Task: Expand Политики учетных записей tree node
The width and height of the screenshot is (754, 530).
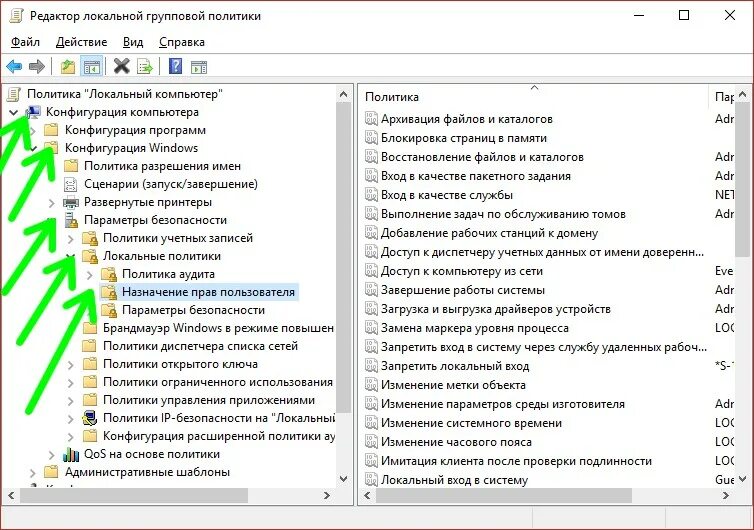Action: click(70, 238)
